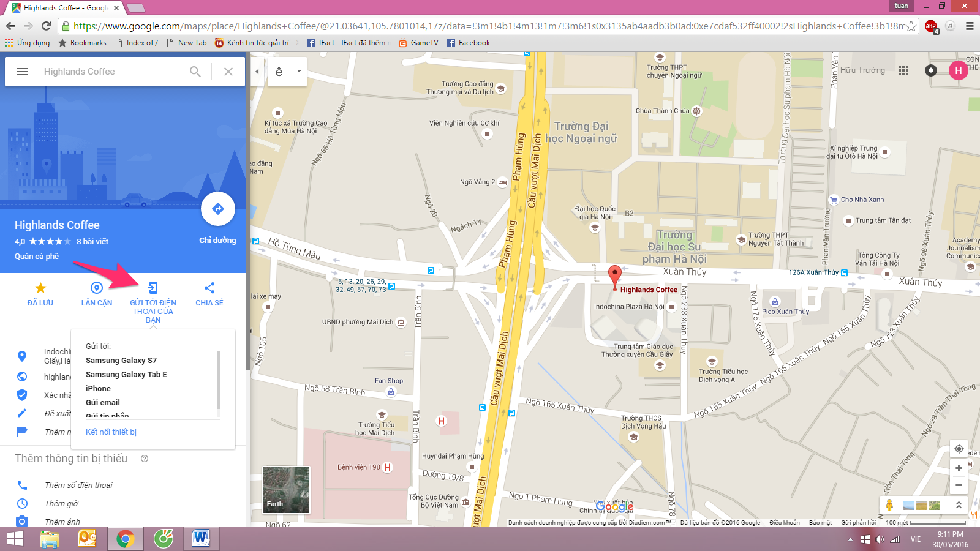Click the red Highlands Coffee map pin
The height and width of the screenshot is (551, 980).
[614, 277]
